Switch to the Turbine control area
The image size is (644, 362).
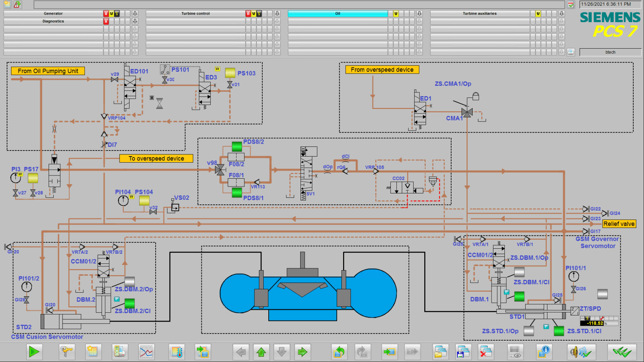195,14
